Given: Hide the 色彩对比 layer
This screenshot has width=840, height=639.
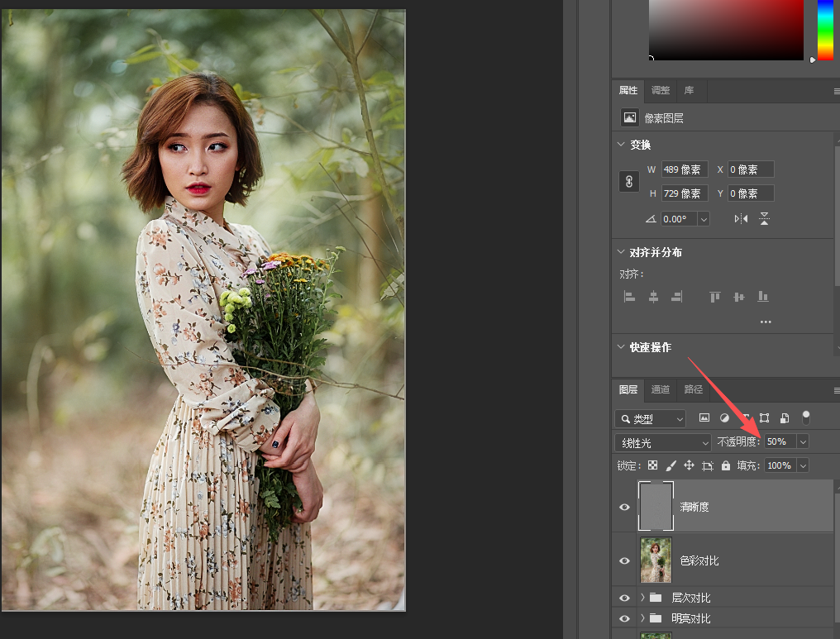Looking at the screenshot, I should [625, 560].
